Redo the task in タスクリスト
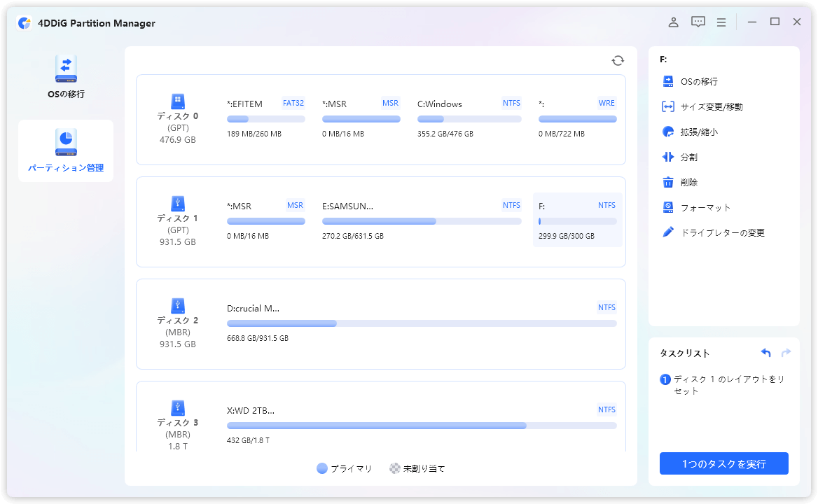Image resolution: width=818 pixels, height=504 pixels. click(786, 353)
